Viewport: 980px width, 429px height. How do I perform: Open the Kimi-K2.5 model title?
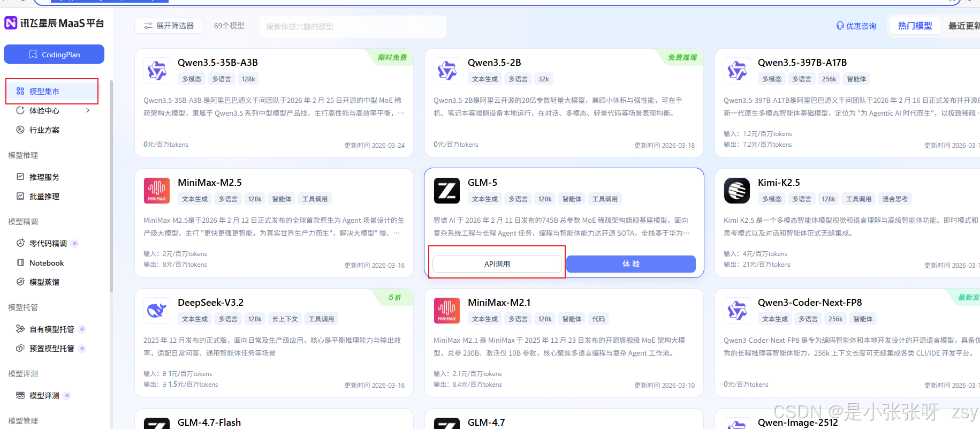click(x=779, y=183)
